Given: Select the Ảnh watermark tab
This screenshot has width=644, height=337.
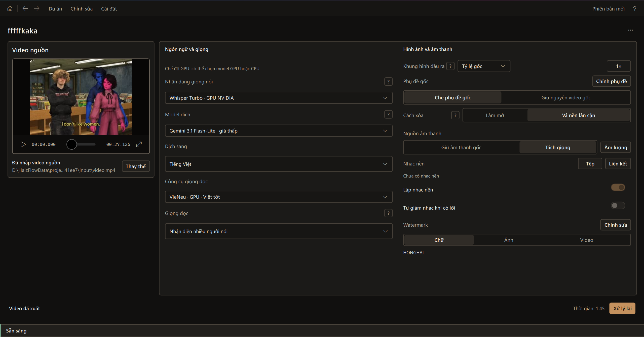Looking at the screenshot, I should point(509,240).
